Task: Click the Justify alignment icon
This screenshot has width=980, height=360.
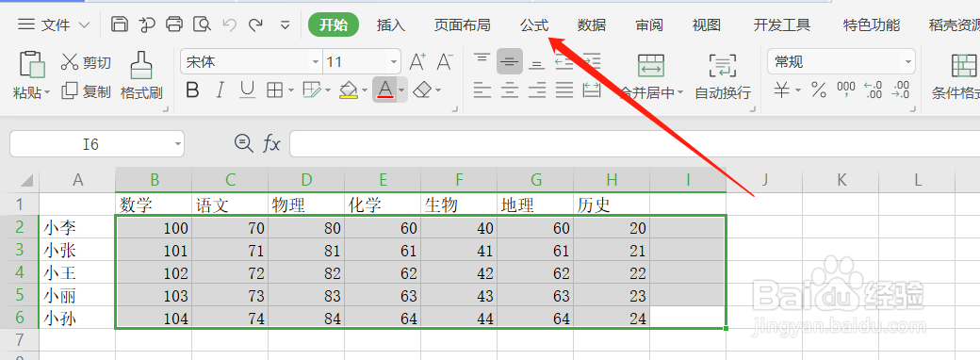Action: click(x=564, y=90)
